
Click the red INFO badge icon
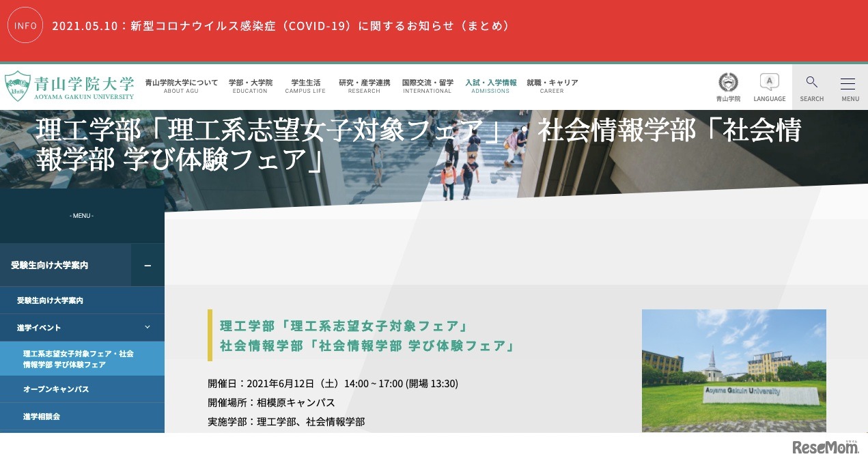[x=25, y=25]
